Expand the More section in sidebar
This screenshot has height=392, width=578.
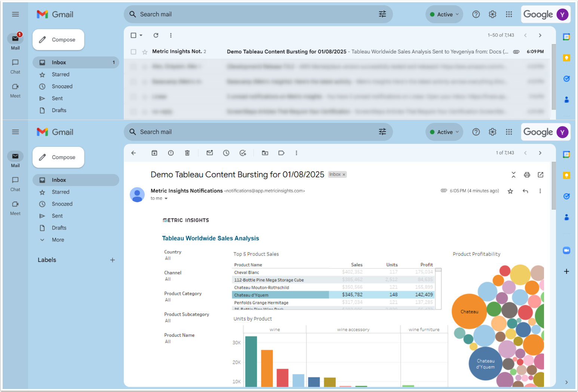[x=58, y=240]
